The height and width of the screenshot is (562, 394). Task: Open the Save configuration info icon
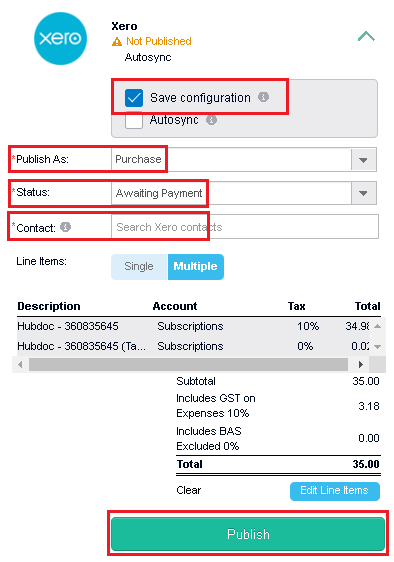pos(264,97)
